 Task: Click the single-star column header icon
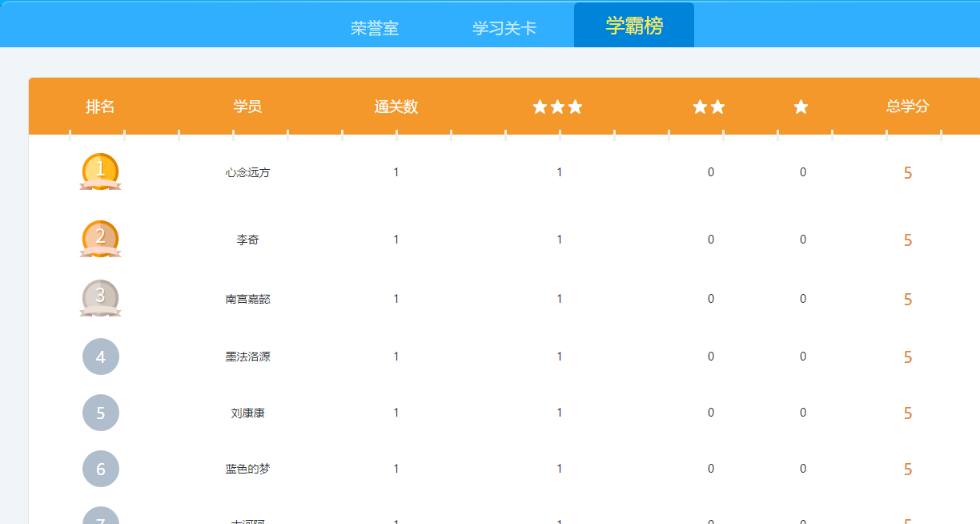tap(801, 107)
